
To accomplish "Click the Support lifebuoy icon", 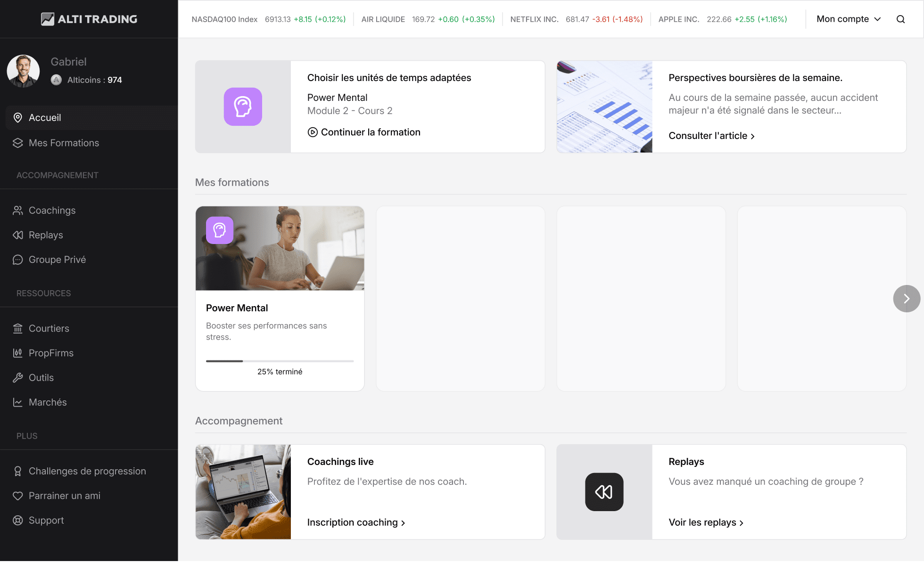I will [18, 520].
